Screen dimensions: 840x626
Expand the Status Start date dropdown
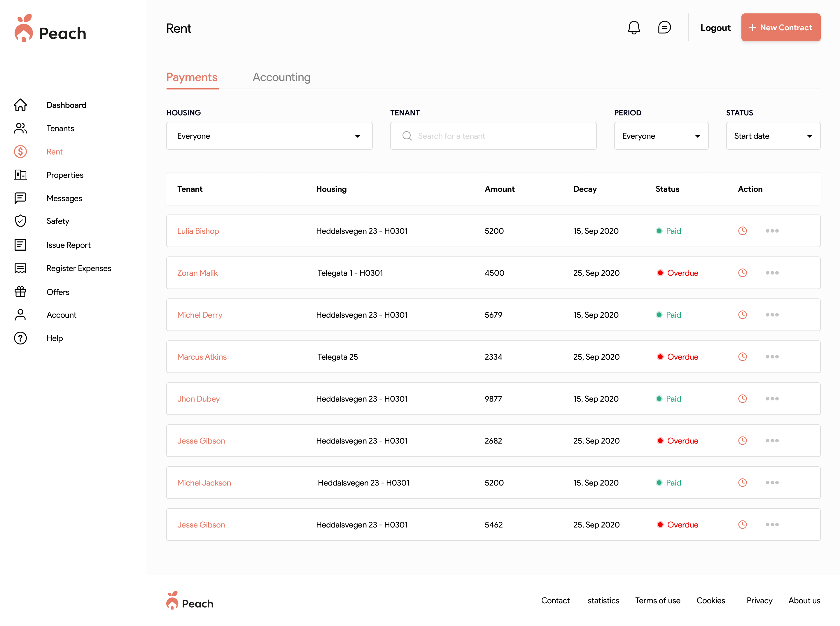tap(773, 136)
